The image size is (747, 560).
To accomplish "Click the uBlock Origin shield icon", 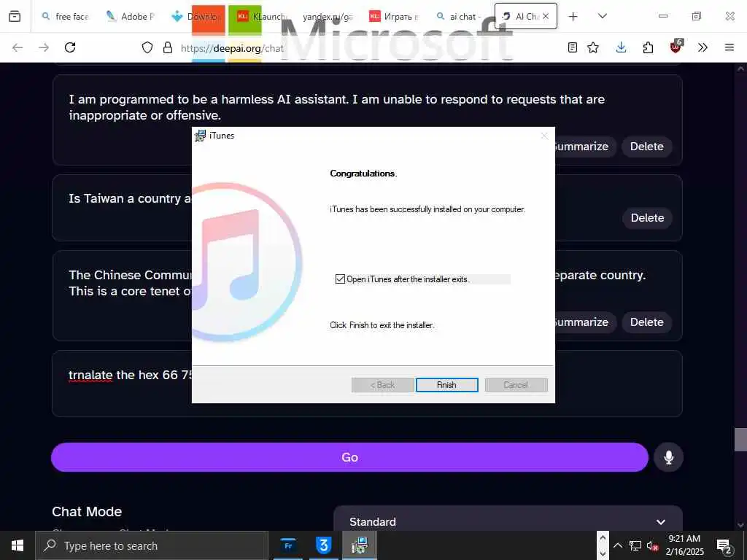I will [x=676, y=47].
